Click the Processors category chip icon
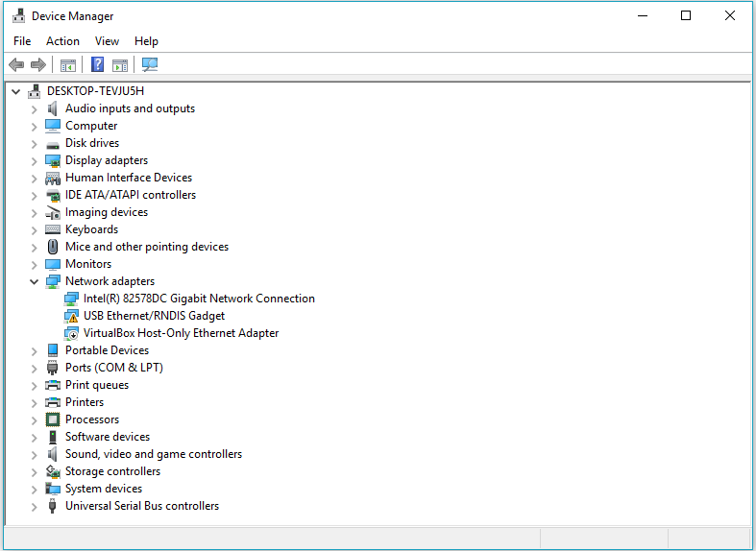 tap(53, 419)
